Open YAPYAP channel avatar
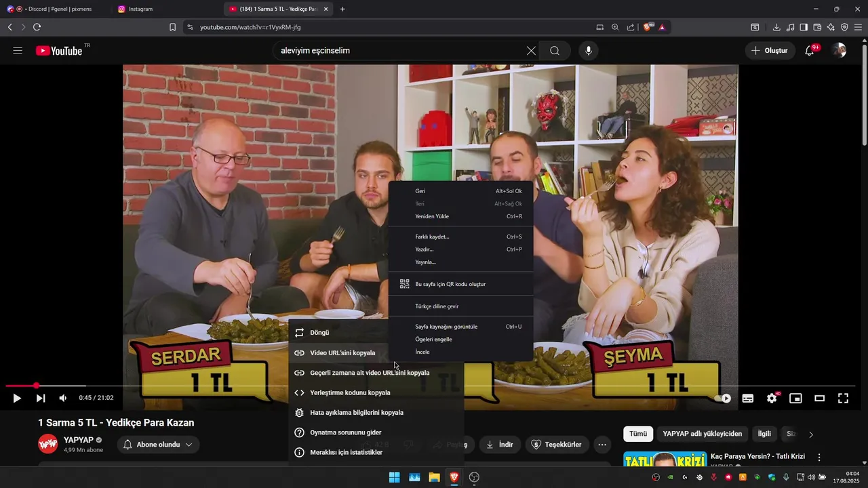The image size is (868, 488). pyautogui.click(x=48, y=445)
